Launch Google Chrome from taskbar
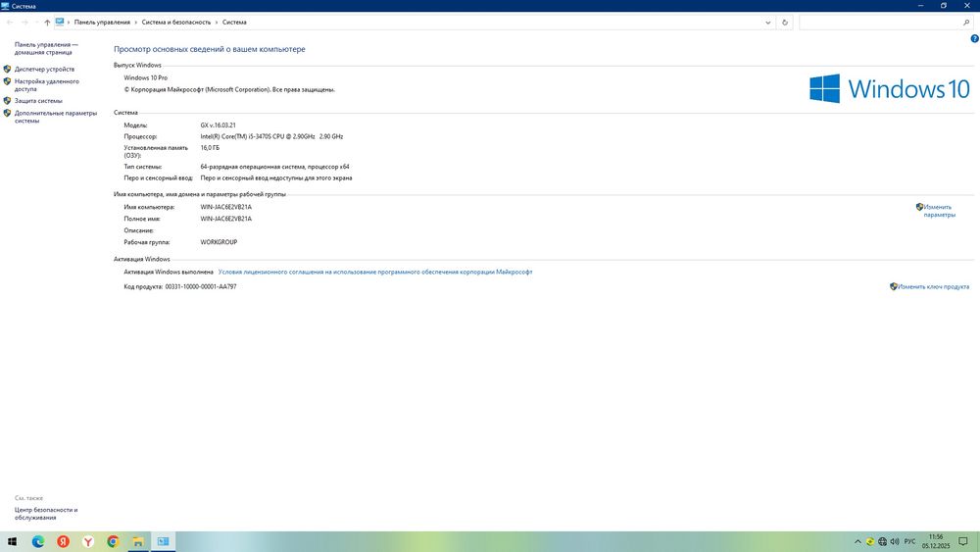The image size is (980, 552). click(x=113, y=541)
